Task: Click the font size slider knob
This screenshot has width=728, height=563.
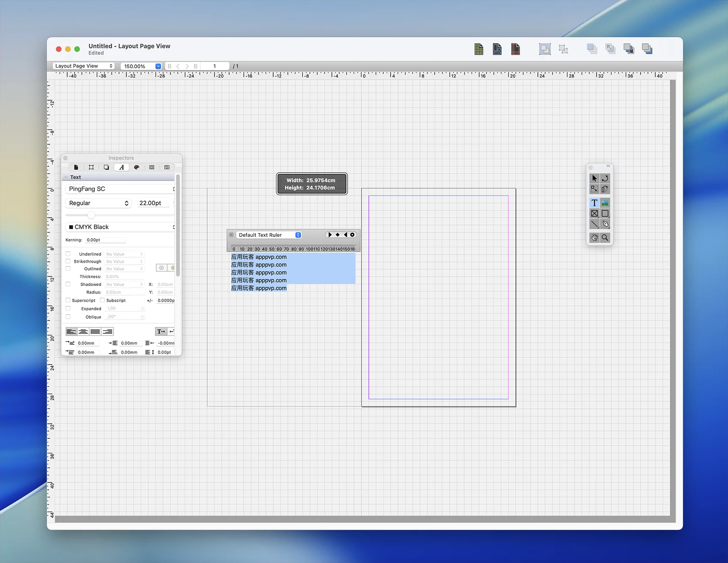Action: (91, 215)
